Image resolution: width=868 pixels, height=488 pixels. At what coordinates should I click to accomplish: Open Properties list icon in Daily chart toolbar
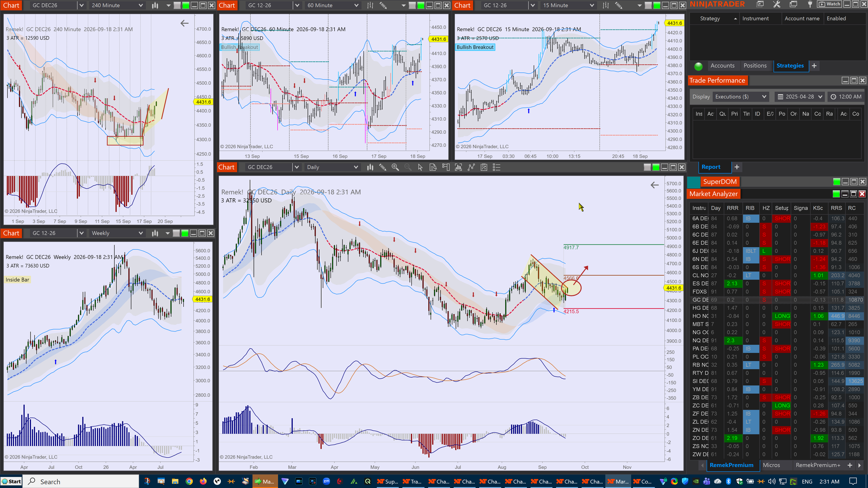(x=496, y=167)
